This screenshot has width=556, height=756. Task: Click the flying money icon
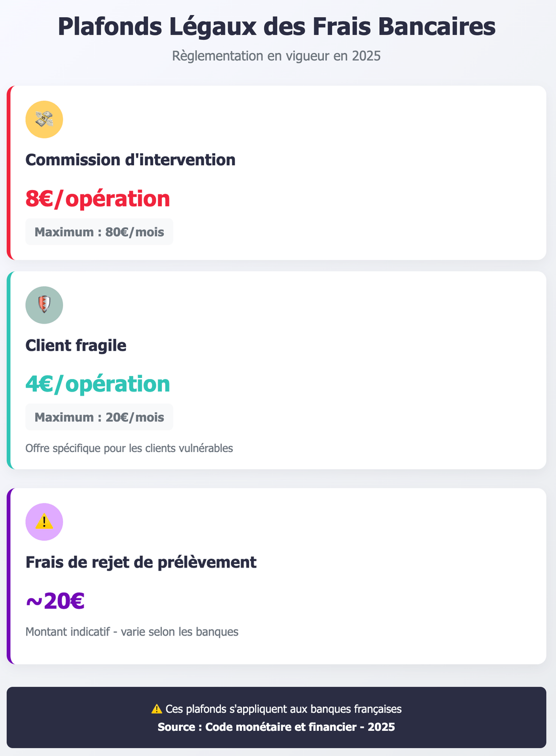[x=44, y=119]
